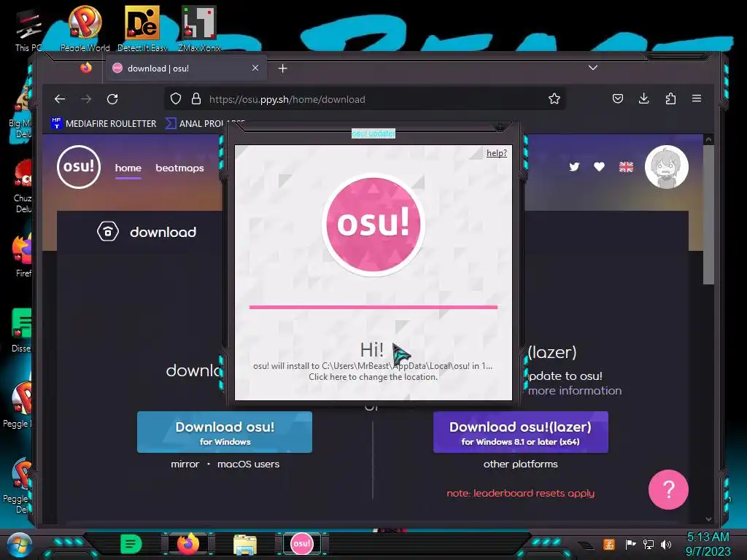
Task: Click the big pink osu! installer logo
Action: point(373,224)
